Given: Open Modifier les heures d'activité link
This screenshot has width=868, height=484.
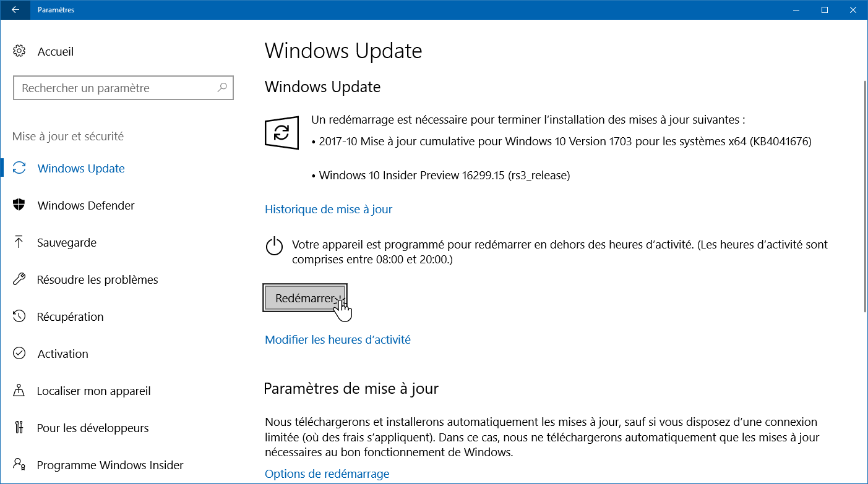Looking at the screenshot, I should coord(338,339).
